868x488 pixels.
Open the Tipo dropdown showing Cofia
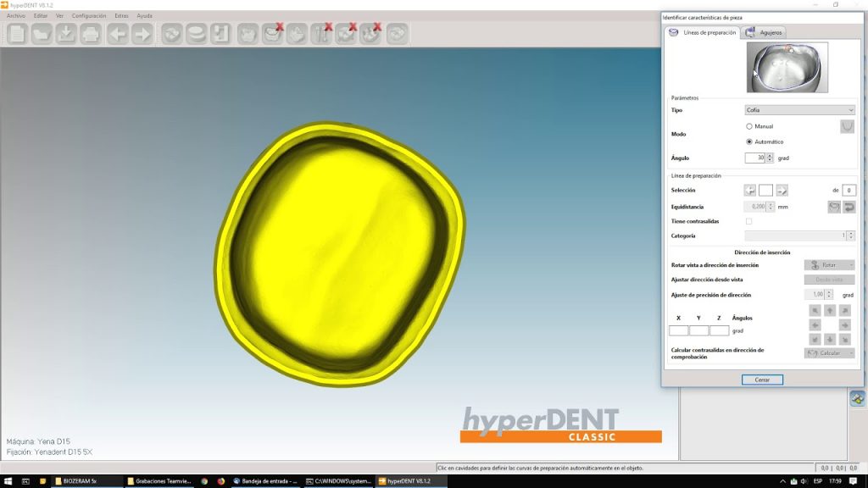[x=799, y=110]
